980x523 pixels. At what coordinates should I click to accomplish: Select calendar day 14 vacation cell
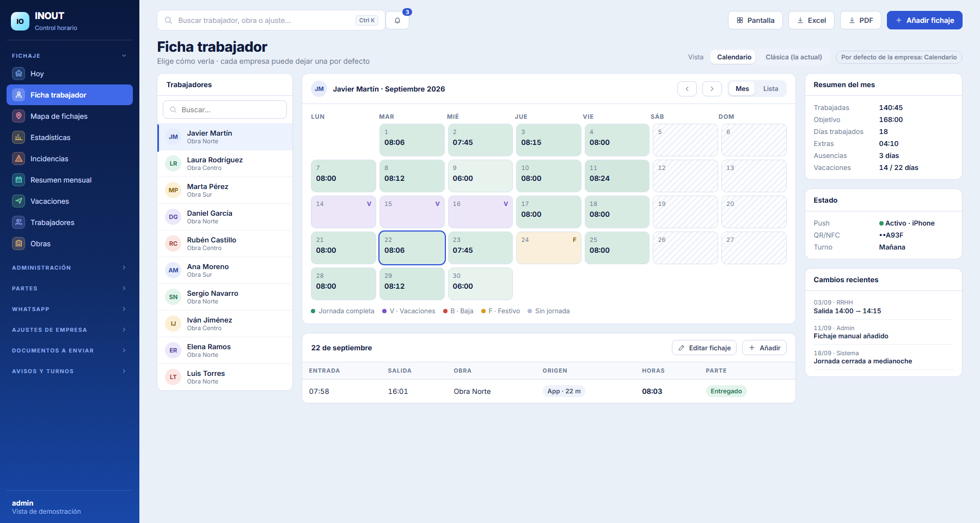[344, 212]
